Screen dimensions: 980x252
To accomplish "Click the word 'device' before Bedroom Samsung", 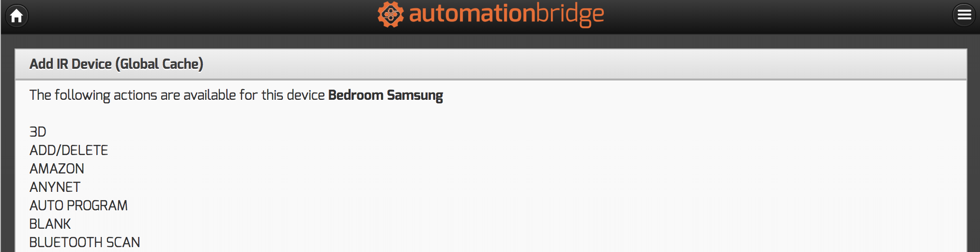I will pyautogui.click(x=306, y=95).
